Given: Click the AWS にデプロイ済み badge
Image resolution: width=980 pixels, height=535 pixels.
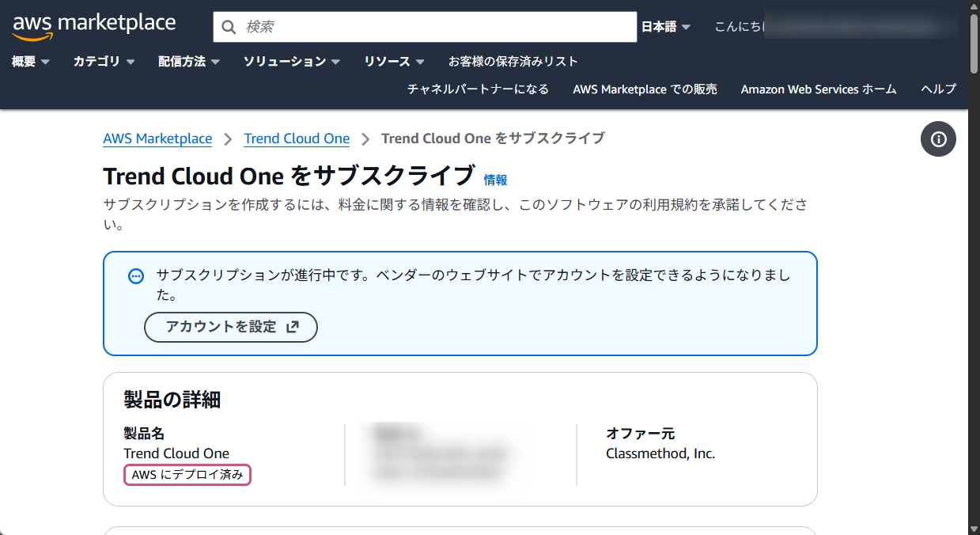Looking at the screenshot, I should pos(187,475).
